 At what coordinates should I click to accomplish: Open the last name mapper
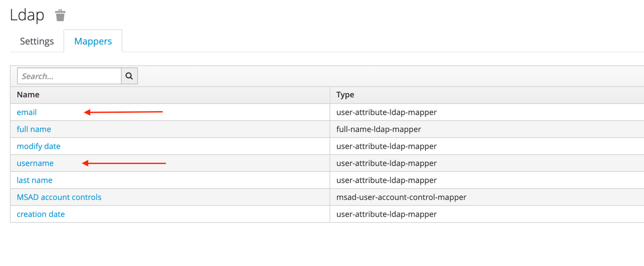coord(35,180)
